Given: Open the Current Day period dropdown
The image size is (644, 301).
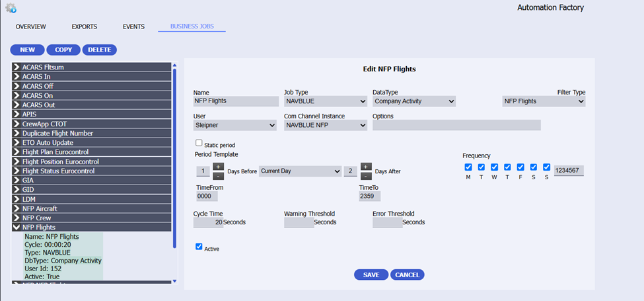Looking at the screenshot, I should point(301,171).
